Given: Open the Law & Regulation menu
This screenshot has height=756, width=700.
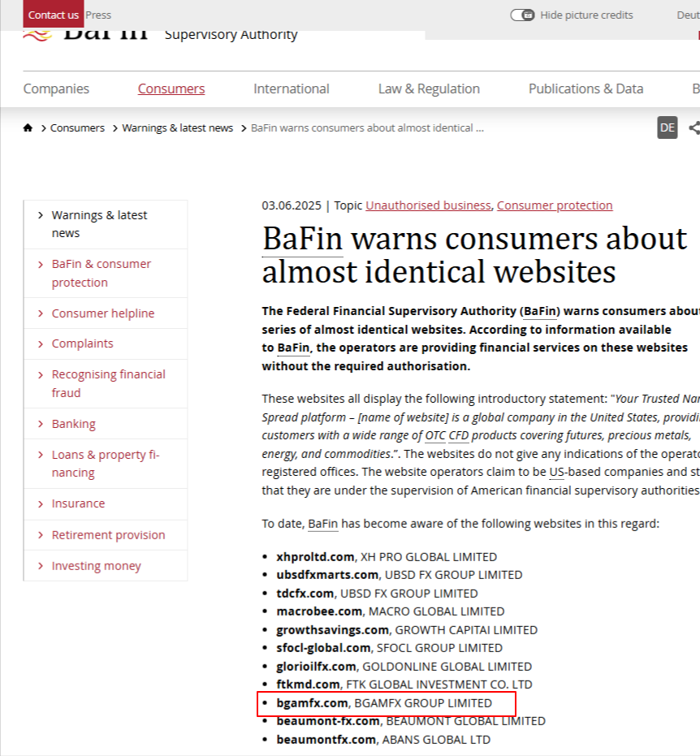Looking at the screenshot, I should click(x=429, y=89).
